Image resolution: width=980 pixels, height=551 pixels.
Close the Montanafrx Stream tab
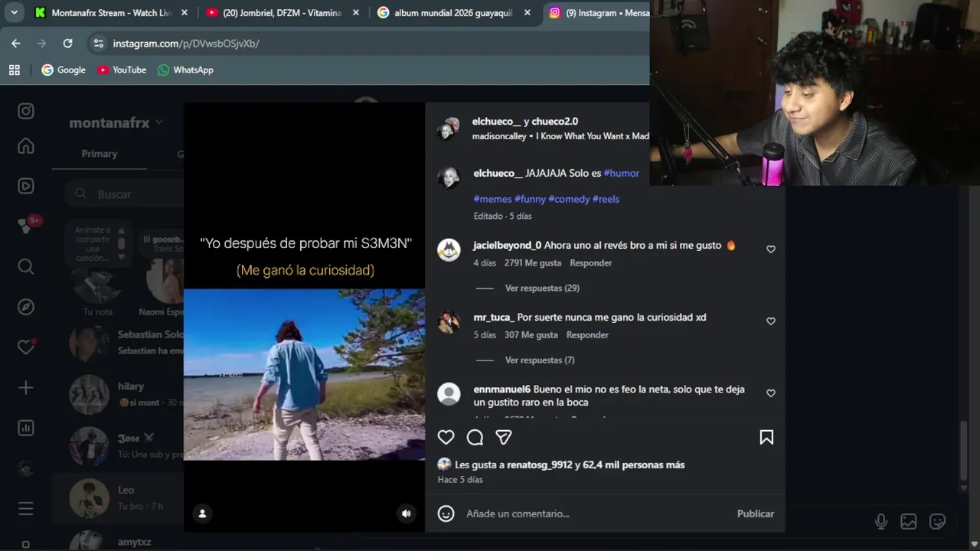(185, 12)
